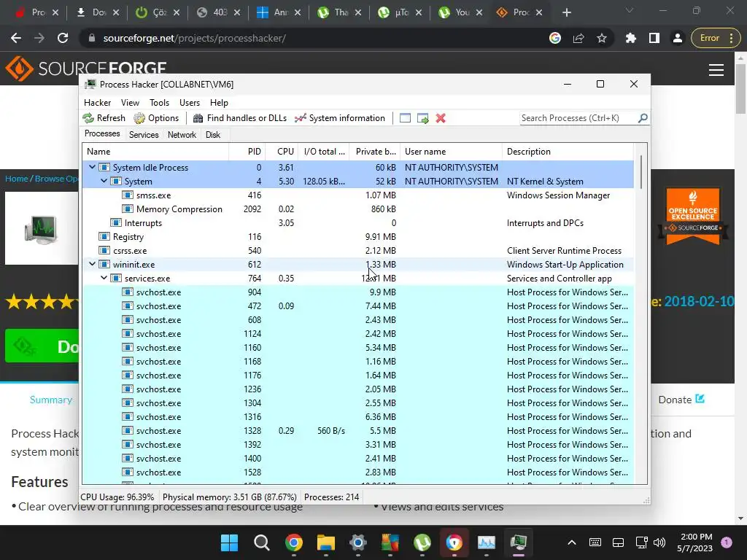Sort by the Private bytes column
This screenshot has width=747, height=560.
tap(375, 152)
